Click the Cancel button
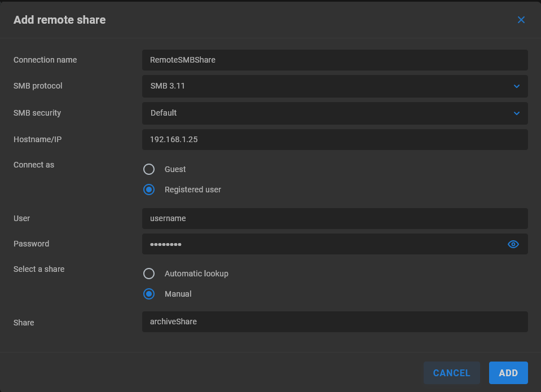 [x=451, y=373]
